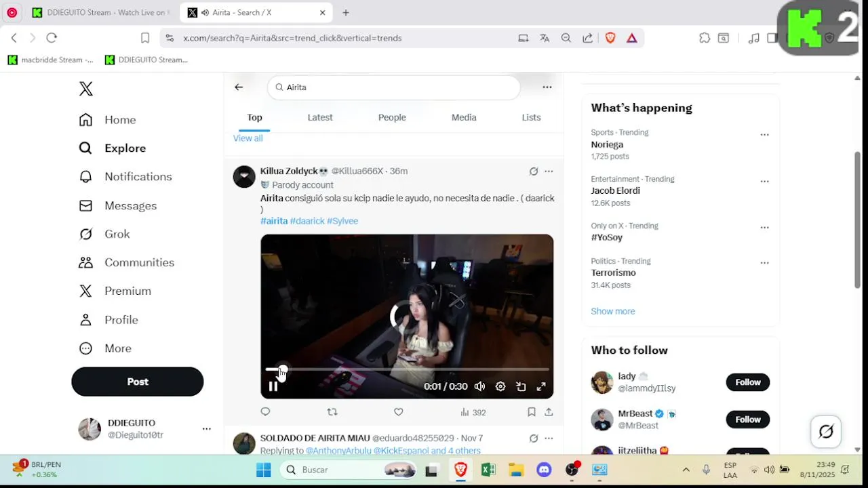Switch to the Lists tab
This screenshot has width=868, height=488.
click(x=531, y=117)
